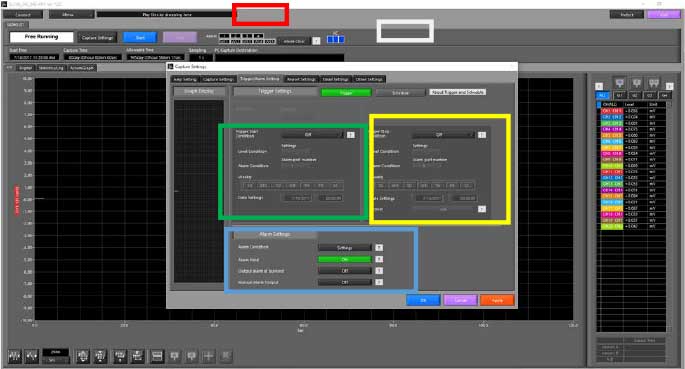Open Capture Settings tab in dialog
The image size is (685, 369).
[218, 79]
